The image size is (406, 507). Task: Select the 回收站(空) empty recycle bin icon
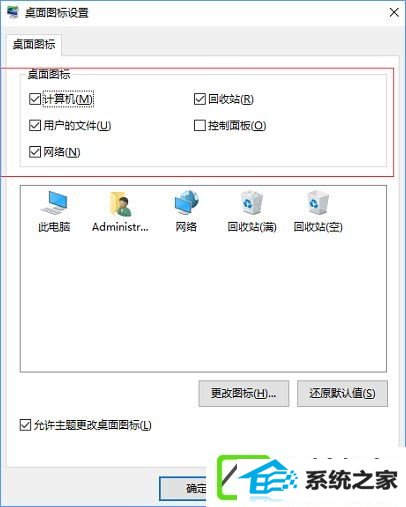(x=318, y=202)
